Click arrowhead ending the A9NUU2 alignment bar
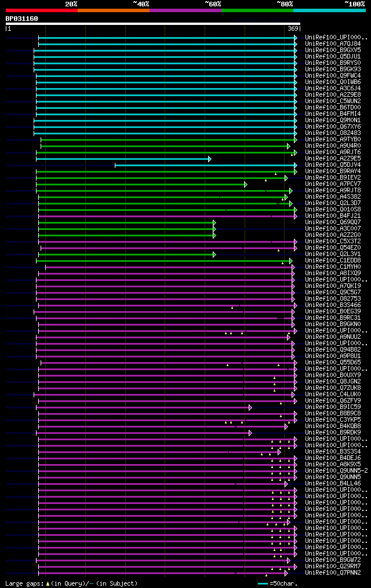371x588 pixels. [289, 338]
